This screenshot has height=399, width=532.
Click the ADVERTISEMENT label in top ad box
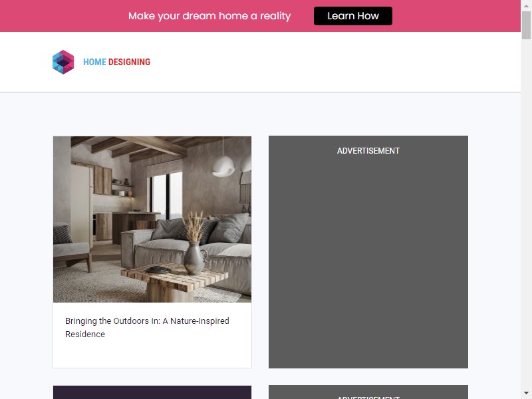368,151
